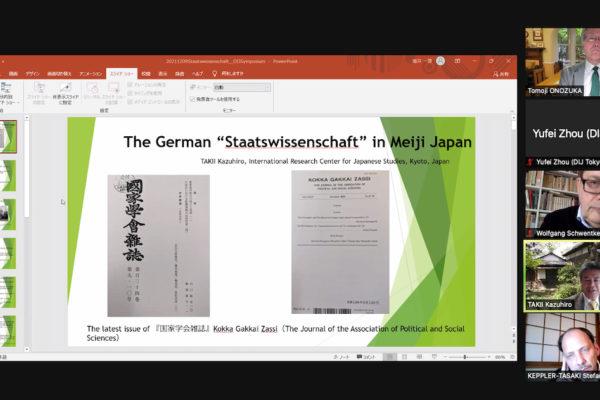This screenshot has width=600, height=400.
Task: Open the Animations (アニメーション) ribbon tab
Action: click(90, 73)
